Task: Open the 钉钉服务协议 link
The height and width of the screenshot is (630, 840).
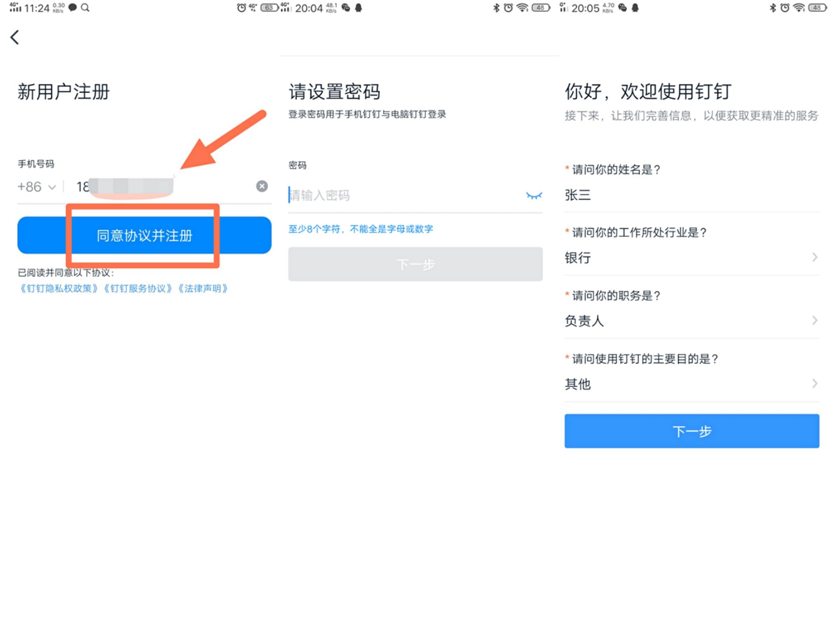Action: pos(138,289)
